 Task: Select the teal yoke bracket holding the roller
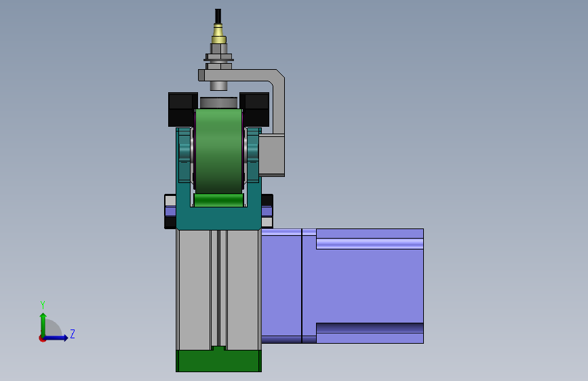[218, 218]
